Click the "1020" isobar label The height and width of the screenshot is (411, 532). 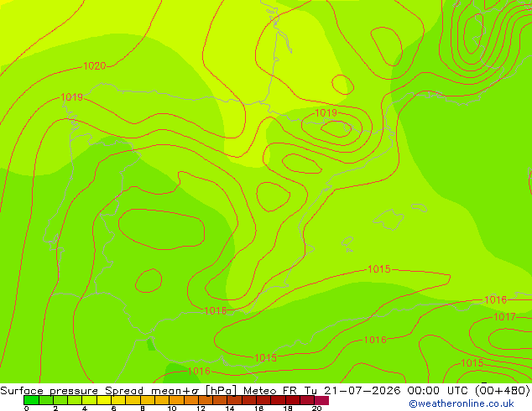click(x=95, y=65)
